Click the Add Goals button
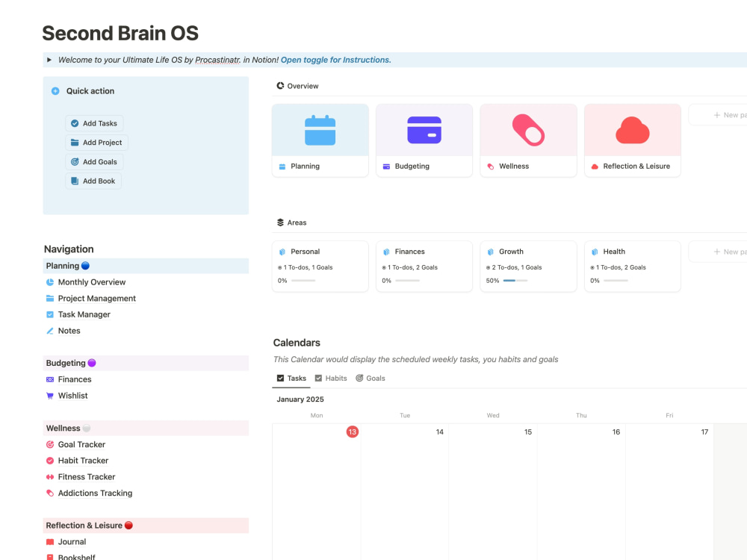Image resolution: width=747 pixels, height=560 pixels. pos(94,162)
